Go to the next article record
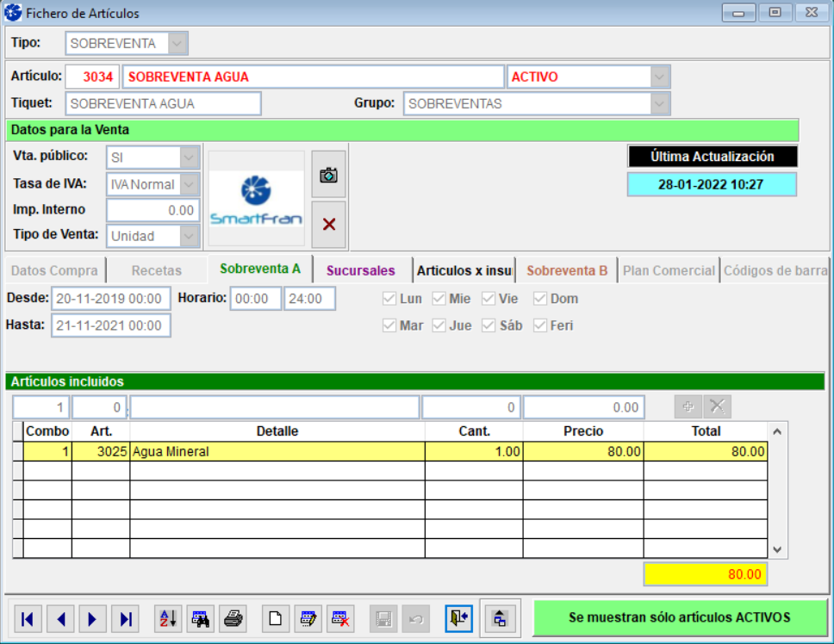 [92, 618]
